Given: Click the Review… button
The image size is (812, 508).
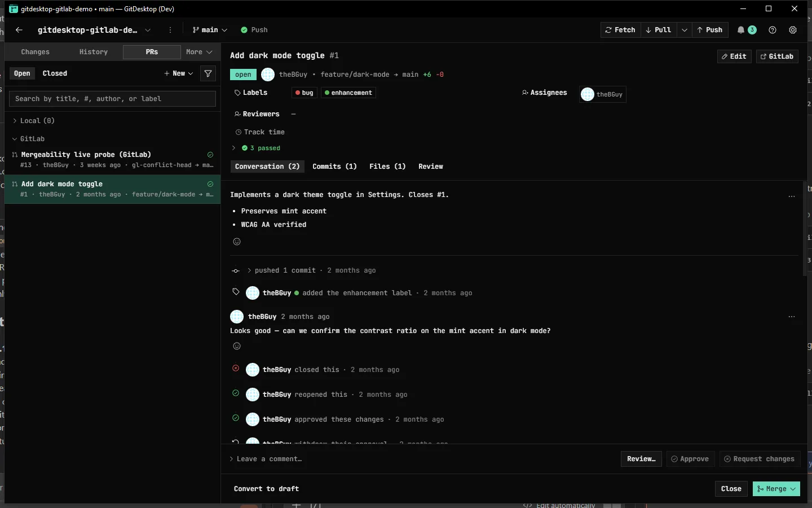Looking at the screenshot, I should coord(641,459).
